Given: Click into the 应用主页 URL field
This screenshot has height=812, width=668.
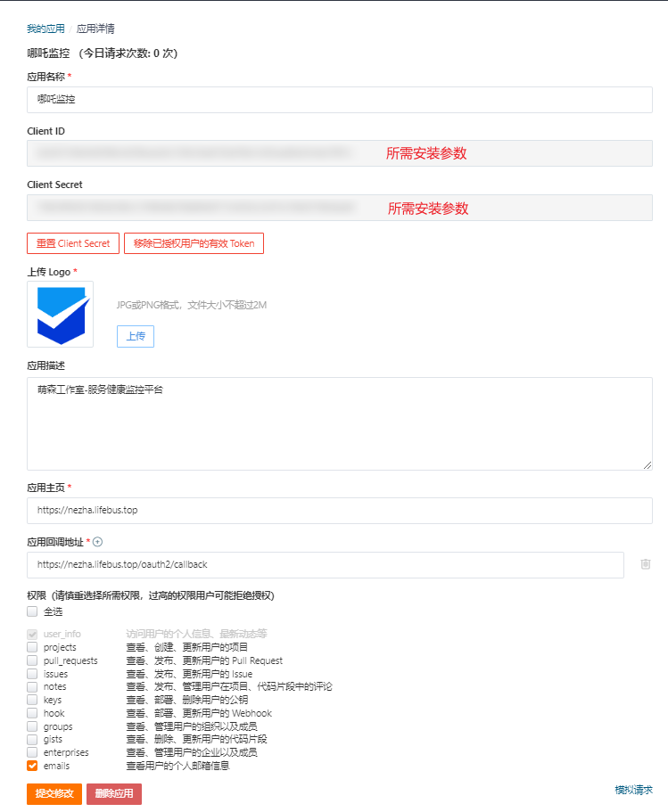Looking at the screenshot, I should tap(339, 511).
